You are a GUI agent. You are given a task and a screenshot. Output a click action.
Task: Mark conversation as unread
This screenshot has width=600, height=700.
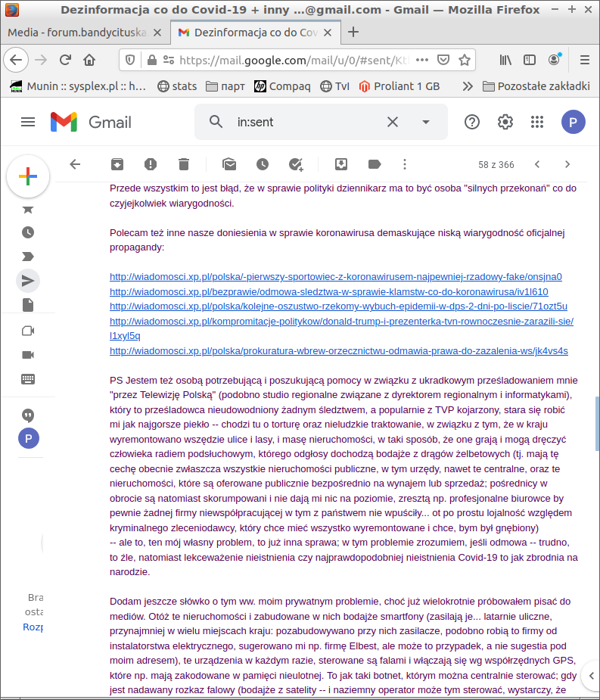coord(229,164)
